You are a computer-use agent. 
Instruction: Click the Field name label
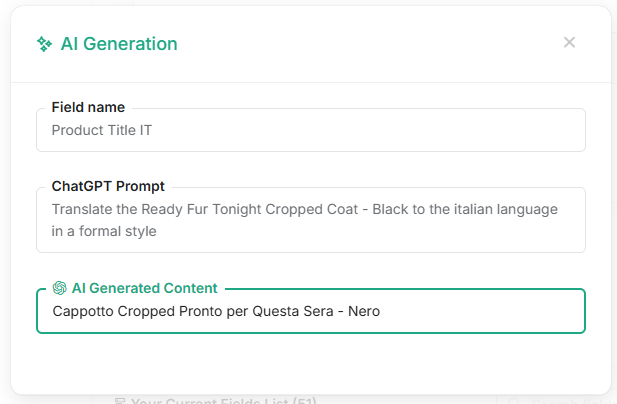coord(88,107)
